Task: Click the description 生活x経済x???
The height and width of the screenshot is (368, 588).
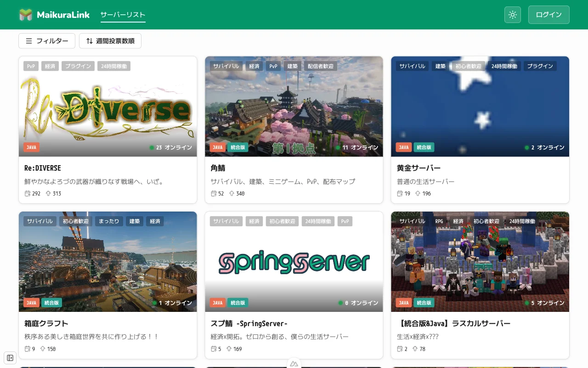Action: pyautogui.click(x=418, y=337)
